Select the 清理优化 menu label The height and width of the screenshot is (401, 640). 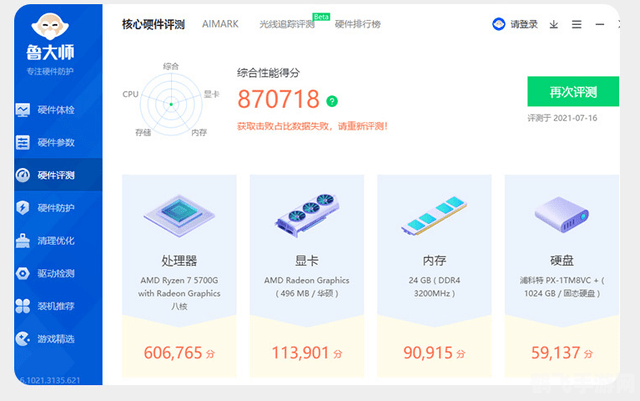tap(56, 241)
